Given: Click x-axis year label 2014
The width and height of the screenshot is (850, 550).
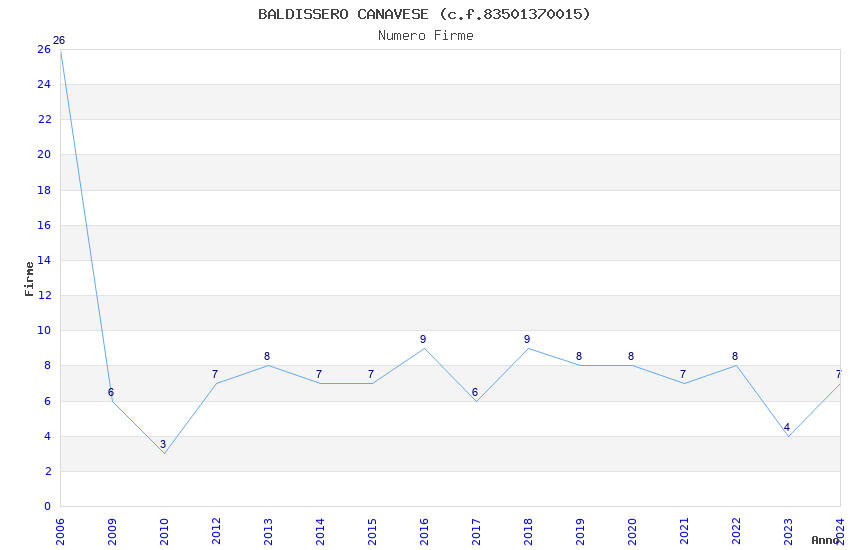Looking at the screenshot, I should (x=320, y=532).
